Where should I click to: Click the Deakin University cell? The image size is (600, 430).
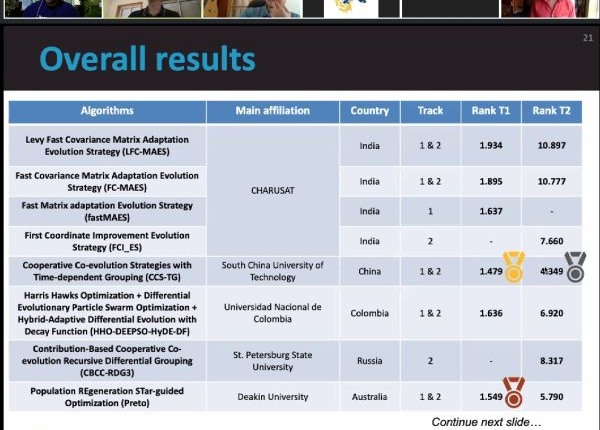(272, 397)
